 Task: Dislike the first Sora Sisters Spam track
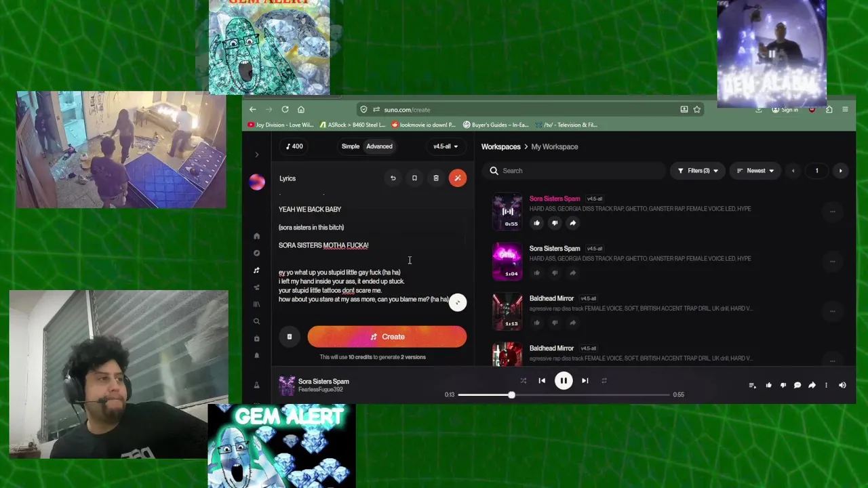[x=555, y=223]
